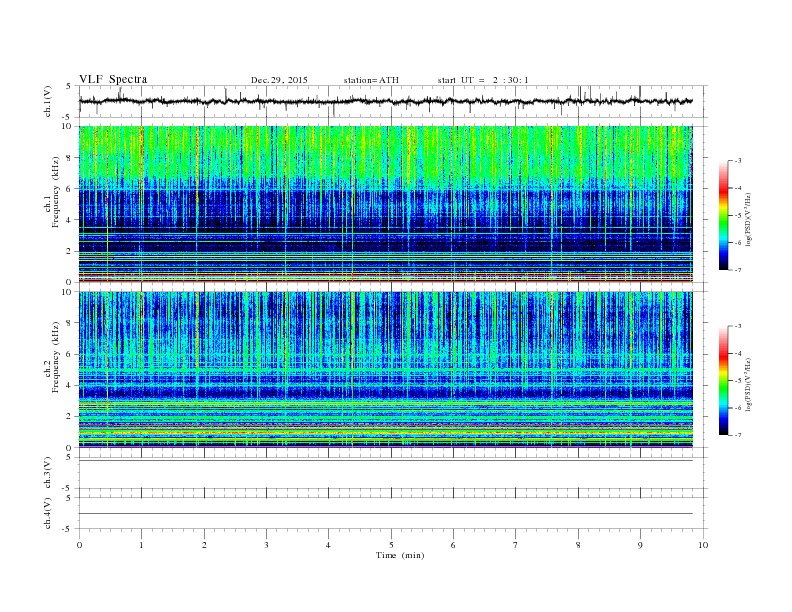Click the "0" tick on the time axis
The image size is (792, 612).
tap(79, 545)
